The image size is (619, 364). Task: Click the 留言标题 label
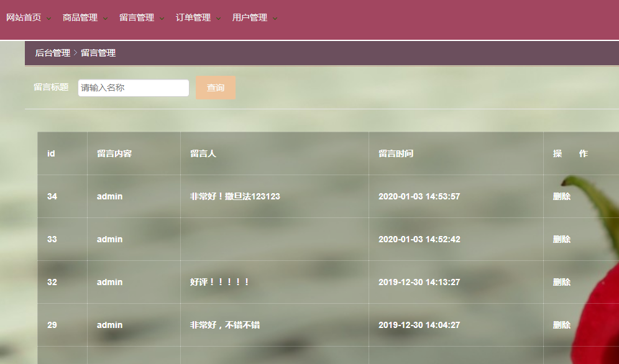tap(52, 87)
